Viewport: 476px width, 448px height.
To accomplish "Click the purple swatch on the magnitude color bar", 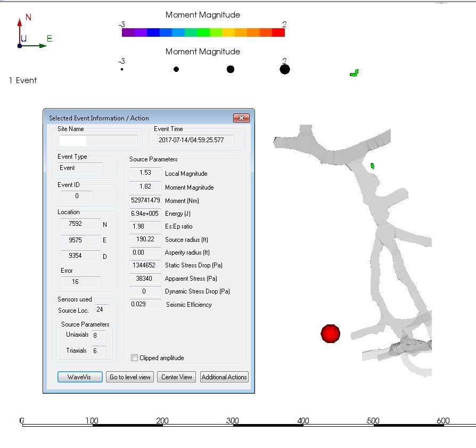I will [128, 32].
